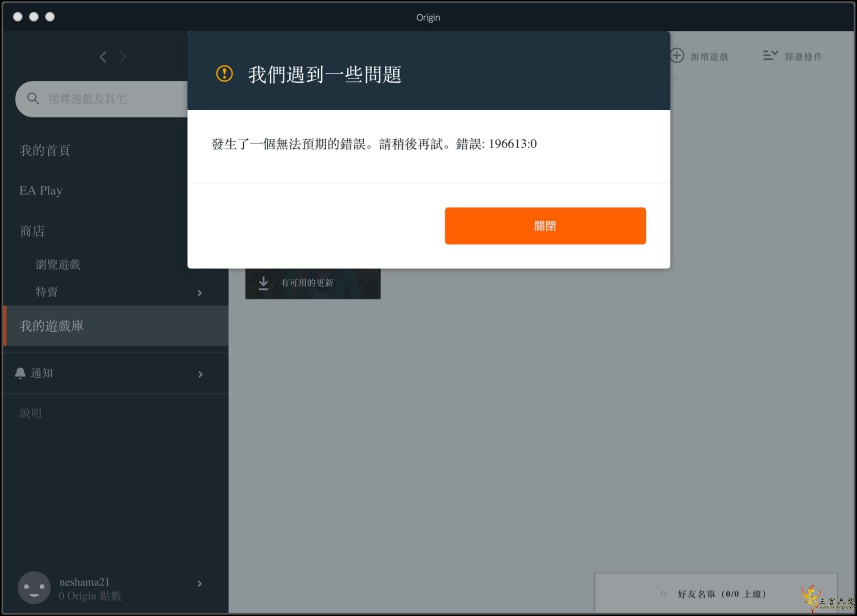Click 0 Origin 點數 text
The height and width of the screenshot is (616, 857).
coord(90,596)
